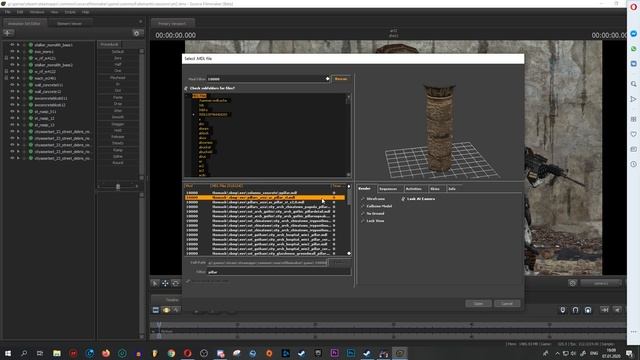Apply the Playhead procedural preset
Image resolution: width=640 pixels, height=360 pixels.
coord(118,78)
